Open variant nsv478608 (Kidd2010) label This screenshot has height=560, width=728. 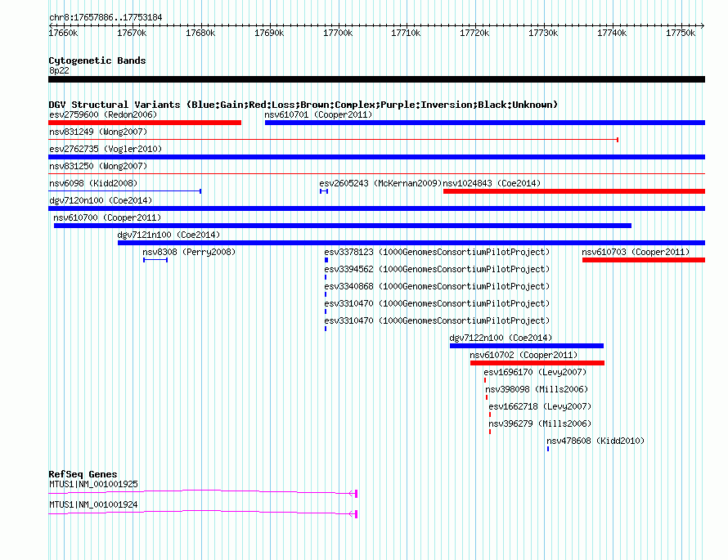(595, 441)
